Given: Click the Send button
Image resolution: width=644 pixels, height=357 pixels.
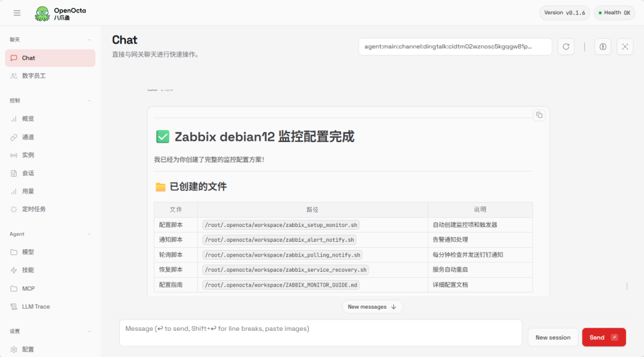Looking at the screenshot, I should pos(603,337).
